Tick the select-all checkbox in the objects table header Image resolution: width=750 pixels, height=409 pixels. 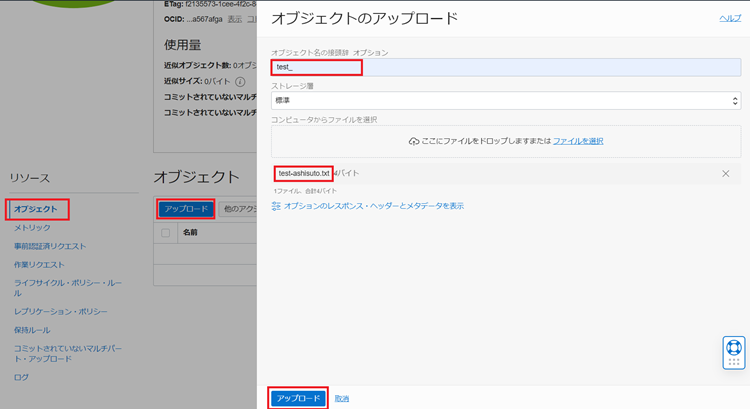pyautogui.click(x=166, y=233)
